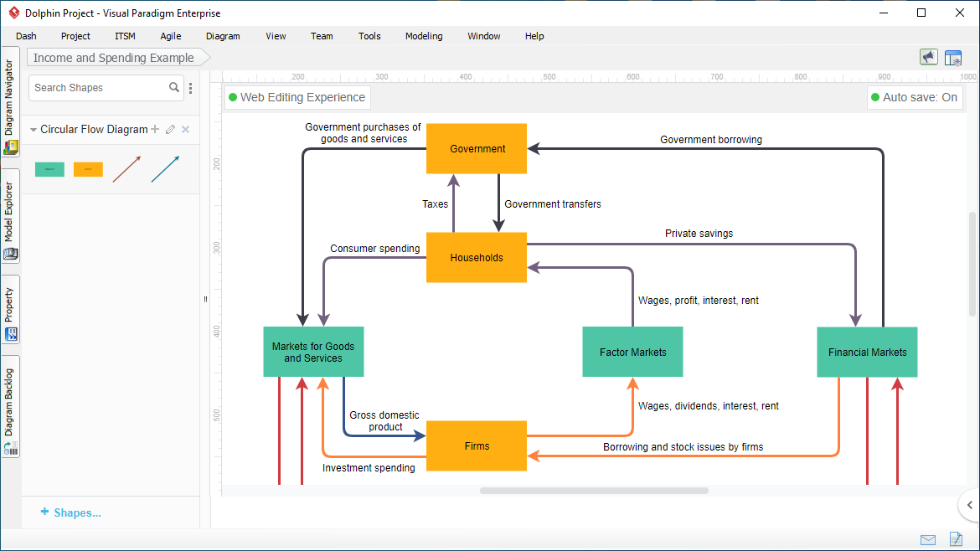Click Borrowing and stock issues by firms label
980x551 pixels.
point(683,447)
